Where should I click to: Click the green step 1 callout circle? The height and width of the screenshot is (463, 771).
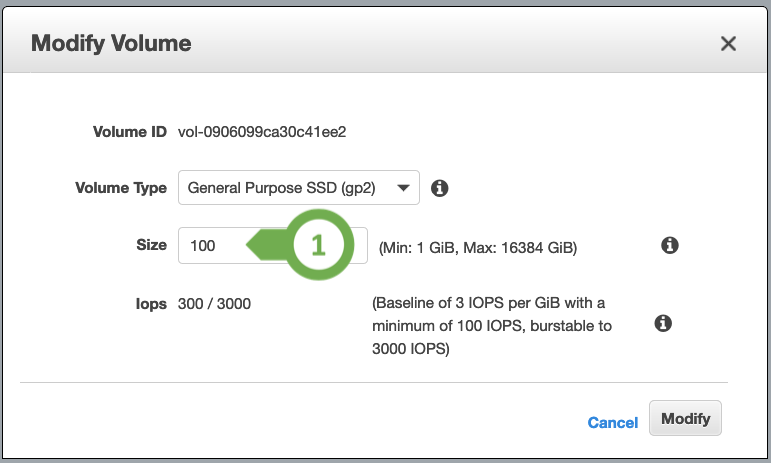319,245
